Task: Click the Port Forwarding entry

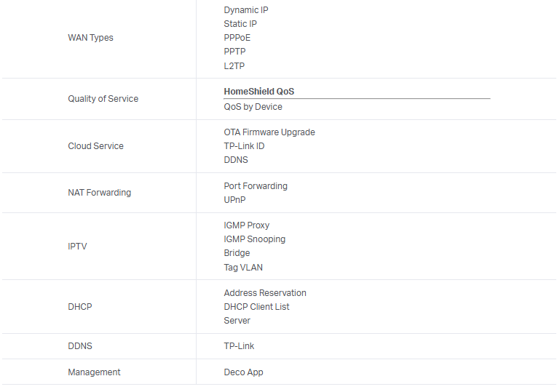Action: point(256,186)
